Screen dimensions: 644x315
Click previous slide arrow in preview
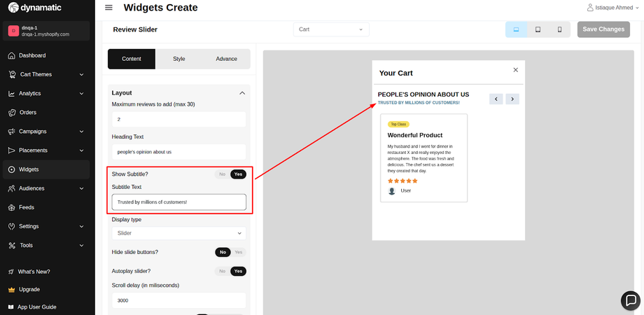(496, 99)
